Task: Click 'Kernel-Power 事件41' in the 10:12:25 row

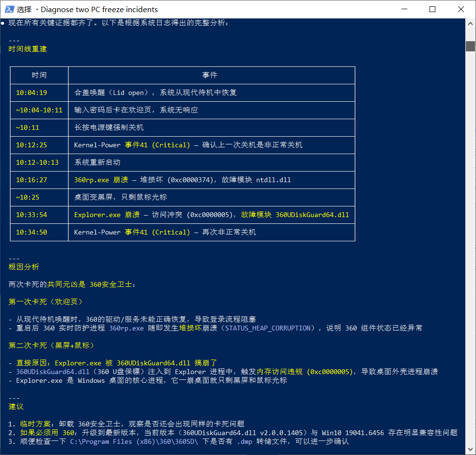Action: [111, 145]
